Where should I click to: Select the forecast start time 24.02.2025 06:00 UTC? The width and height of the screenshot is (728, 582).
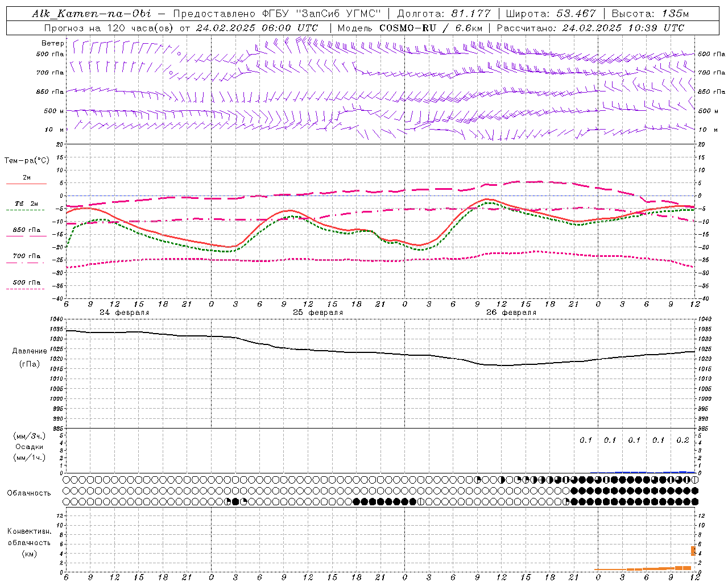click(257, 28)
